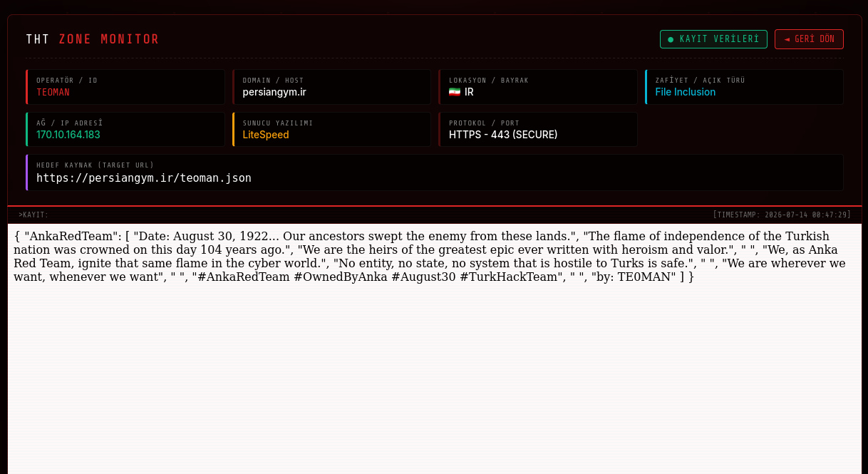The height and width of the screenshot is (474, 868).
Task: Click the AĞ / IP ADRESİ label
Action: tap(70, 123)
